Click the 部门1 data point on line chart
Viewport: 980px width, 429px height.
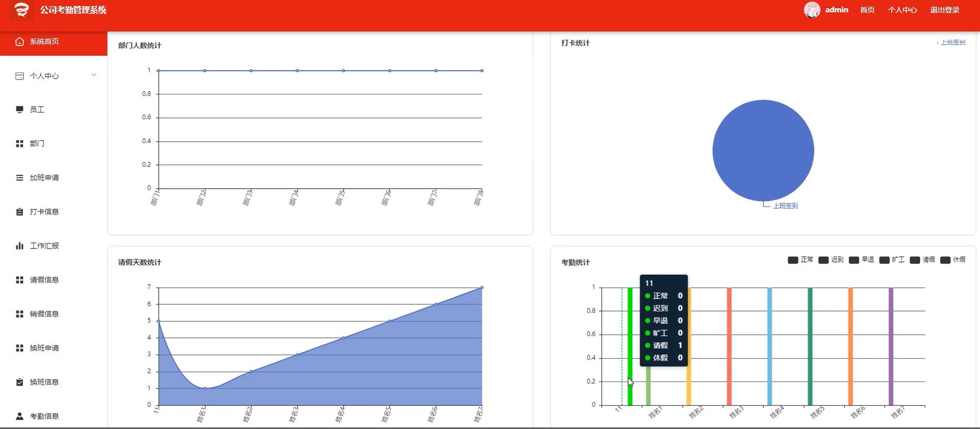(159, 71)
